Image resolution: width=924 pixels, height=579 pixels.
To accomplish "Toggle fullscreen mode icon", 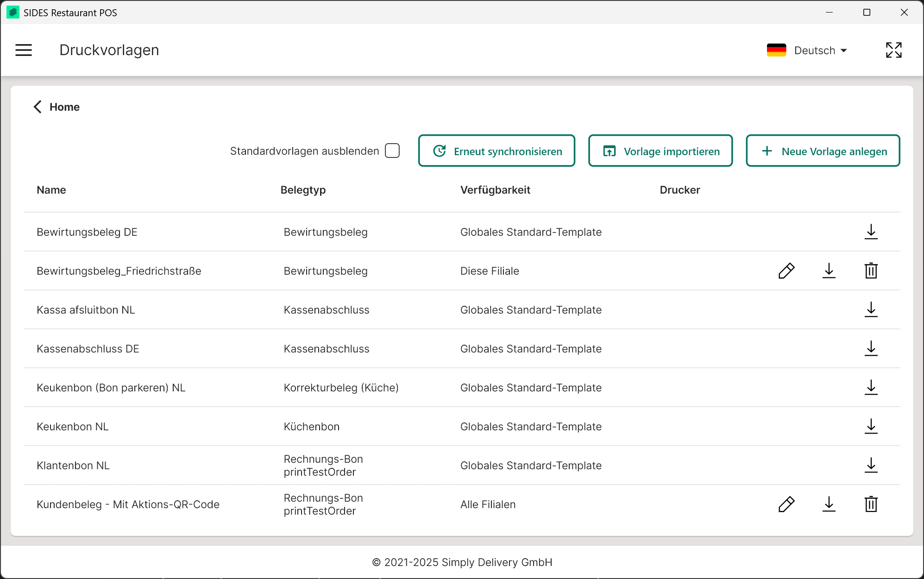I will point(893,50).
